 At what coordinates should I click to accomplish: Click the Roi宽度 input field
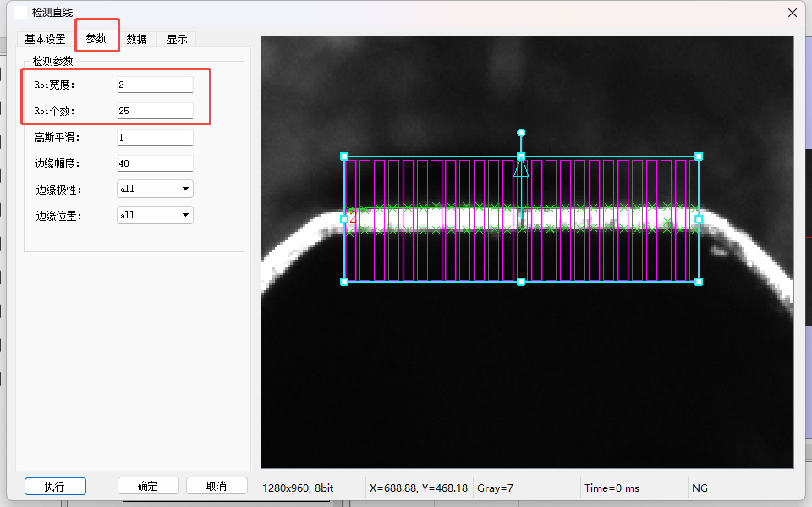[155, 85]
